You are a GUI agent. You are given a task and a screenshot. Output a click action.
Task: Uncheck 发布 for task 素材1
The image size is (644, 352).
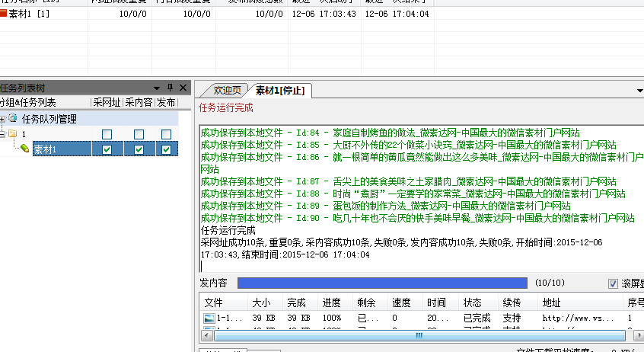[x=167, y=149]
